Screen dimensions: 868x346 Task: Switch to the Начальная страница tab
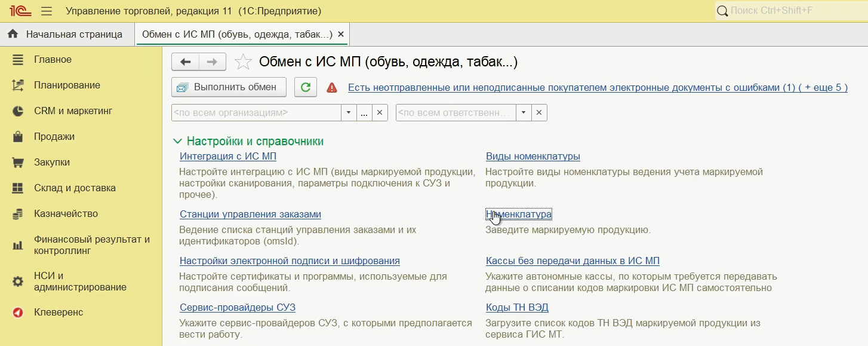[x=67, y=35]
